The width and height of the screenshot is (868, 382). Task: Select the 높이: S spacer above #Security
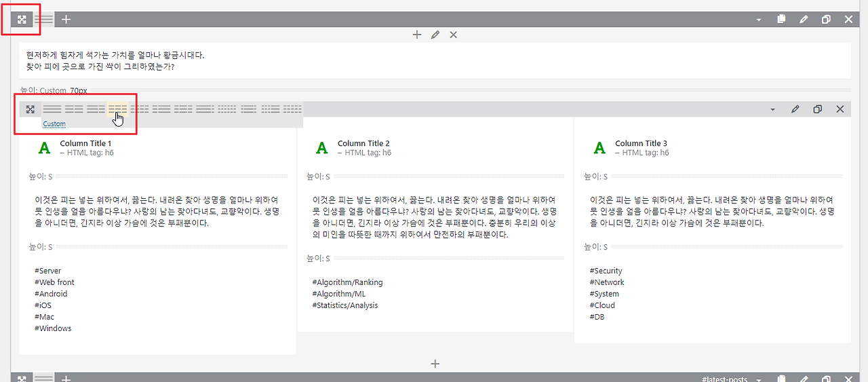pyautogui.click(x=713, y=247)
